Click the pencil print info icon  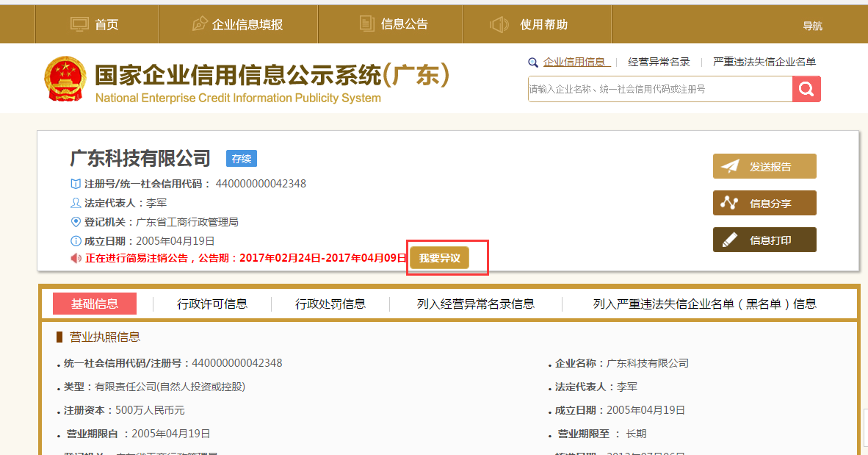[729, 240]
